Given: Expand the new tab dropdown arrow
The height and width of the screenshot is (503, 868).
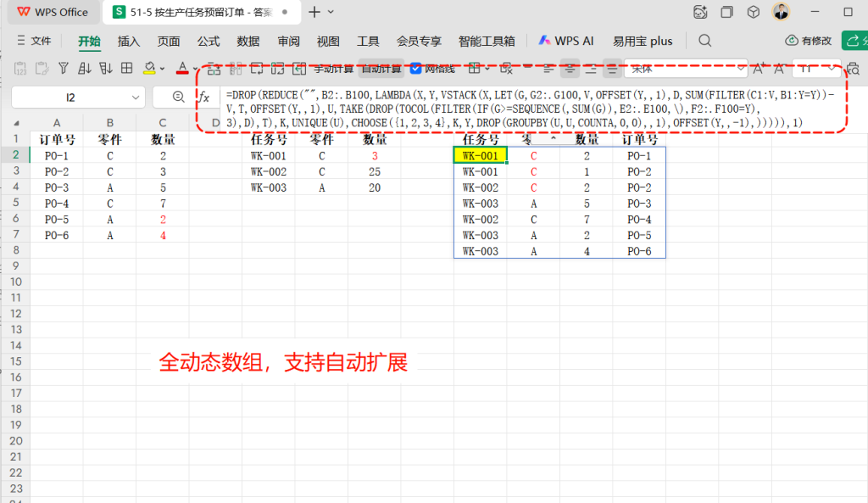Looking at the screenshot, I should [x=331, y=12].
